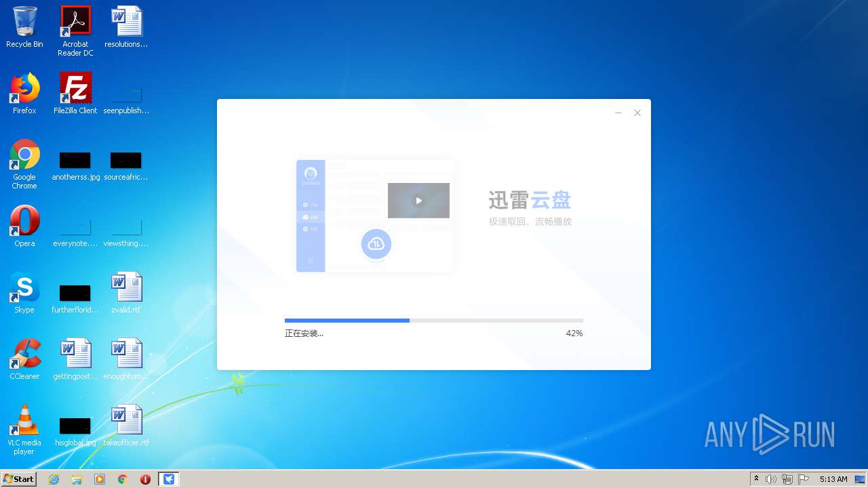Switch to Xunlei installer taskbar item
Viewport: 868px width, 488px height.
coord(169,479)
